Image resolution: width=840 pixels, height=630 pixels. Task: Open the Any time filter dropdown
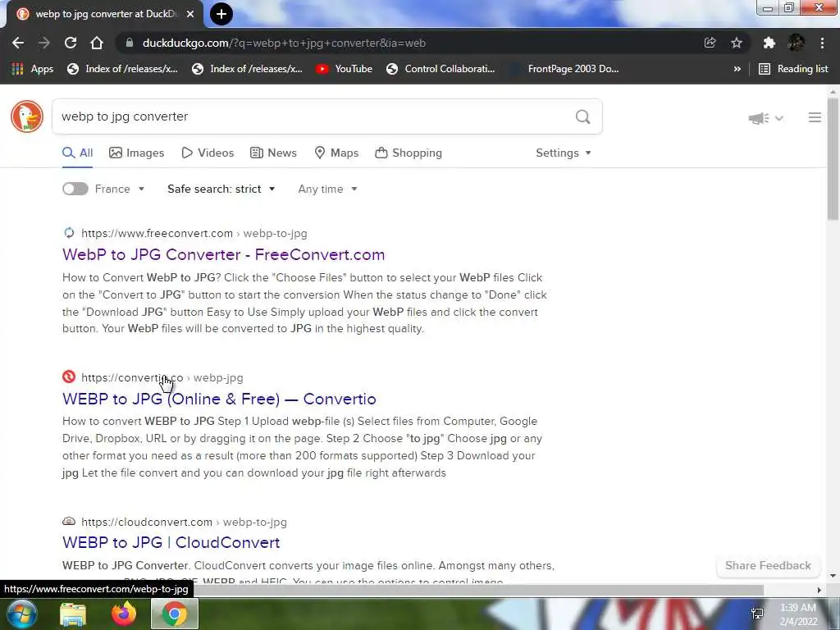pyautogui.click(x=328, y=189)
